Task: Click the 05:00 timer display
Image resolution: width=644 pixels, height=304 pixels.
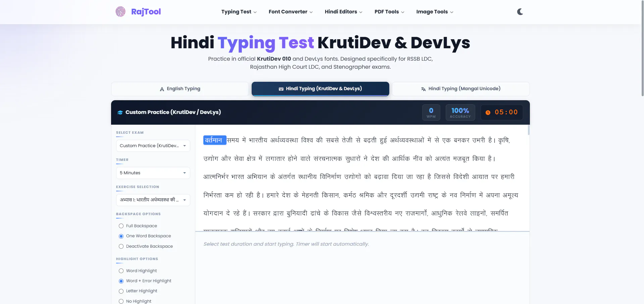Action: 502,112
